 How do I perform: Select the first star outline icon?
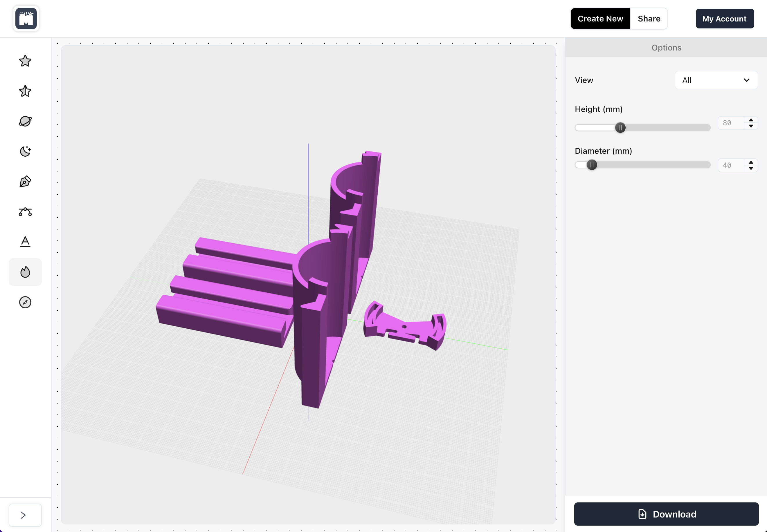25,61
